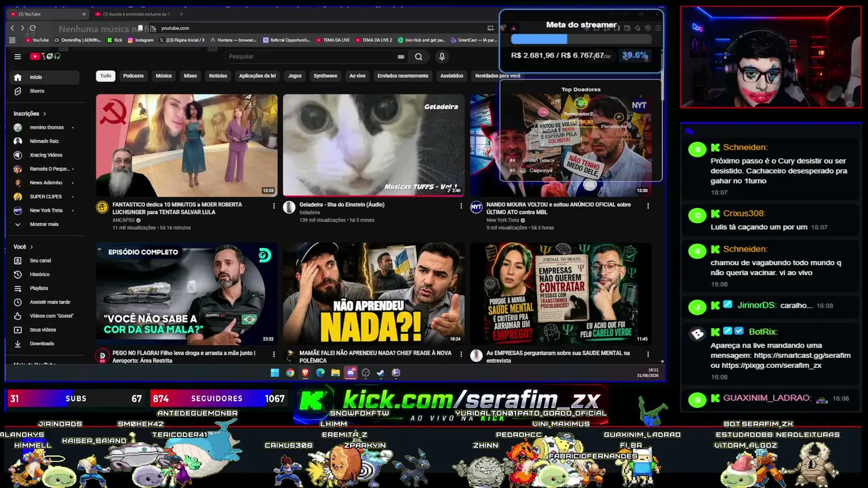Switch to the first YouTube browser tab
The image size is (868, 488).
click(x=47, y=14)
